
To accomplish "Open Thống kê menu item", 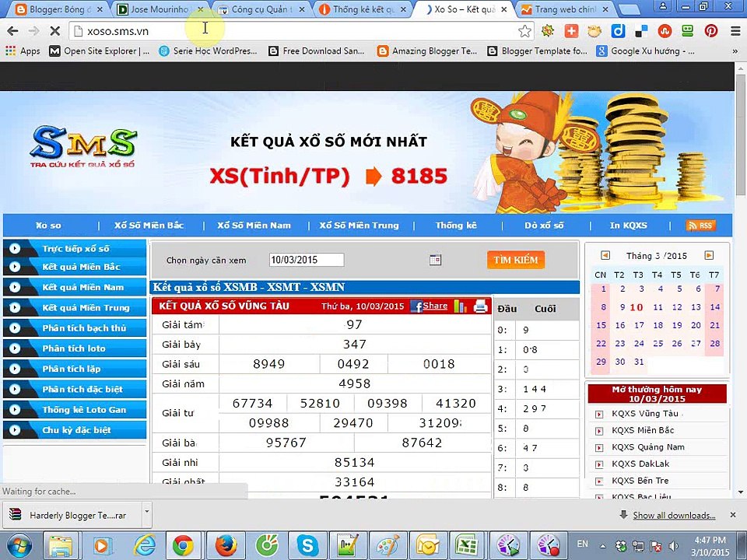I will [x=456, y=226].
